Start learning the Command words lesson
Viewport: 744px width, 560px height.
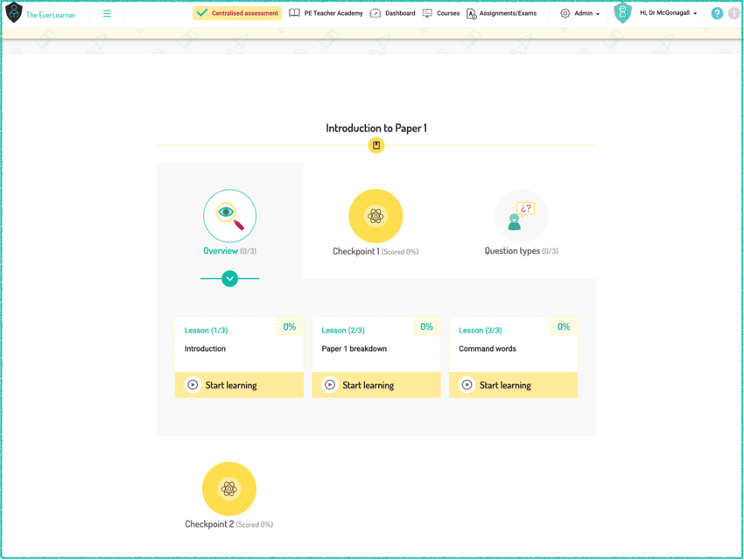point(514,384)
